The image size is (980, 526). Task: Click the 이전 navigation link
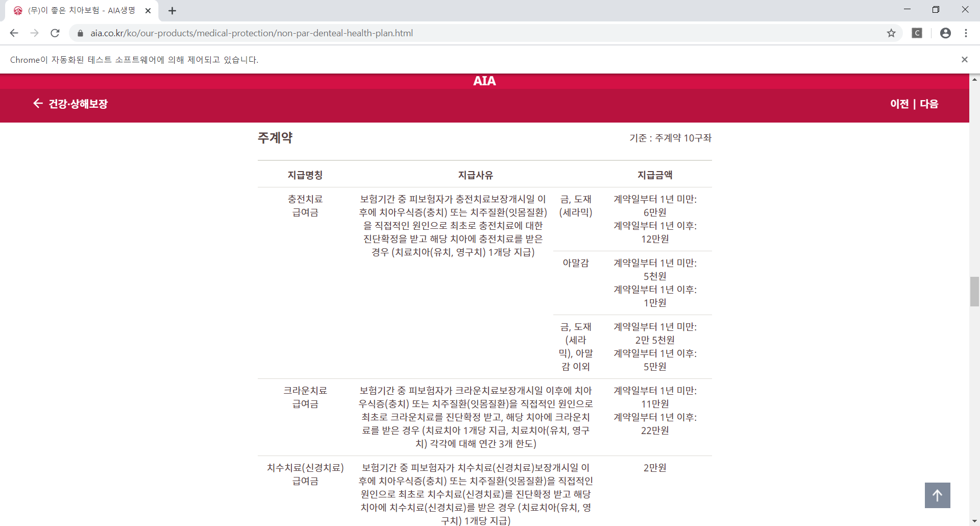pos(899,104)
